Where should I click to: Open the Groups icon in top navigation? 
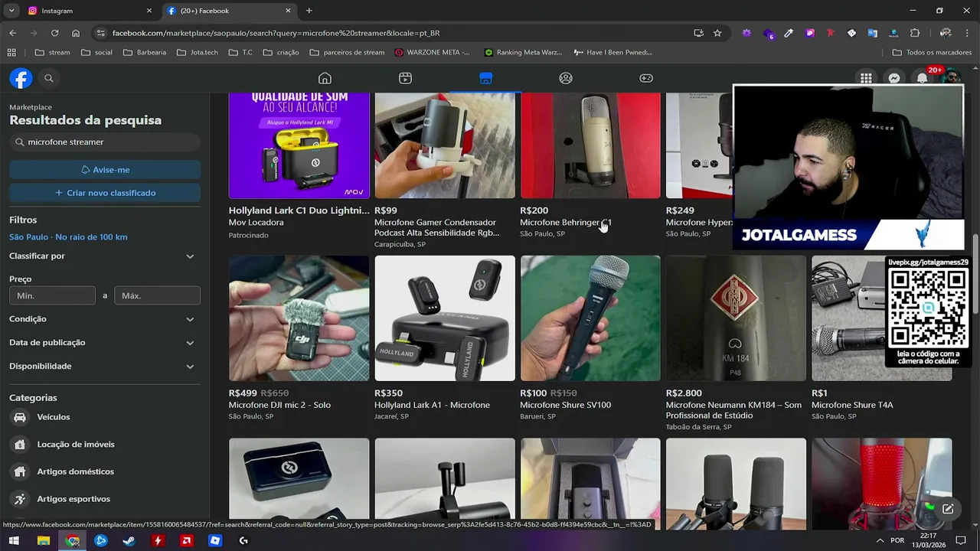click(566, 78)
